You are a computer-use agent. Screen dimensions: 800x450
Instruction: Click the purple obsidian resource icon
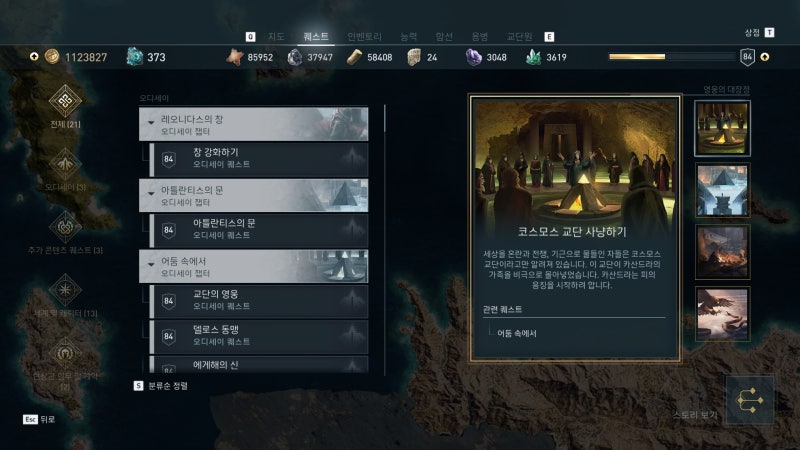[473, 57]
